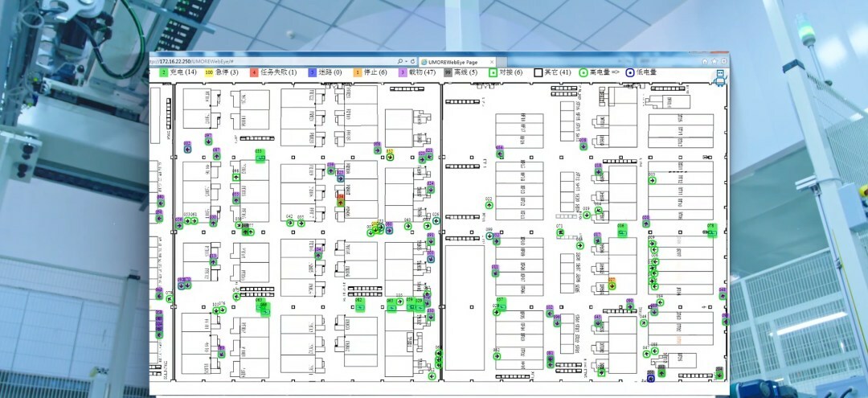Click the blue 迷路 (lost) legend icon

pyautogui.click(x=312, y=72)
